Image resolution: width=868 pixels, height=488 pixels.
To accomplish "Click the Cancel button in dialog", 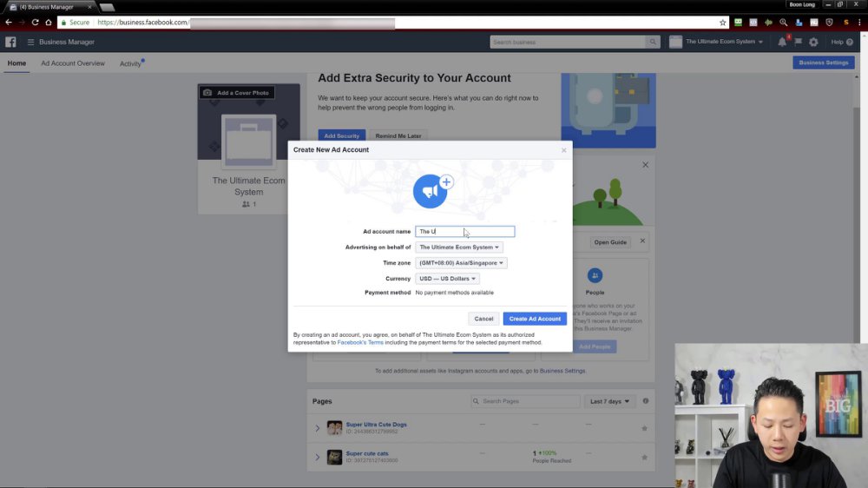I will pos(483,319).
